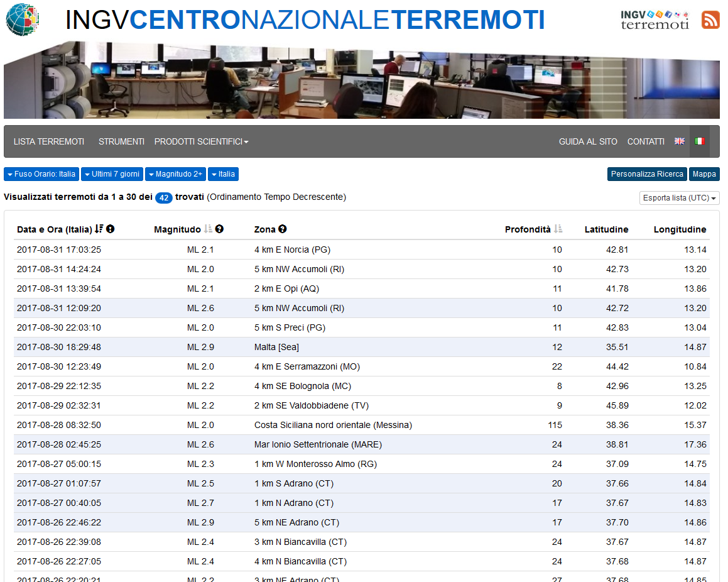Viewport: 728px width, 582px height.
Task: Click the 42 results count badge
Action: click(x=164, y=198)
